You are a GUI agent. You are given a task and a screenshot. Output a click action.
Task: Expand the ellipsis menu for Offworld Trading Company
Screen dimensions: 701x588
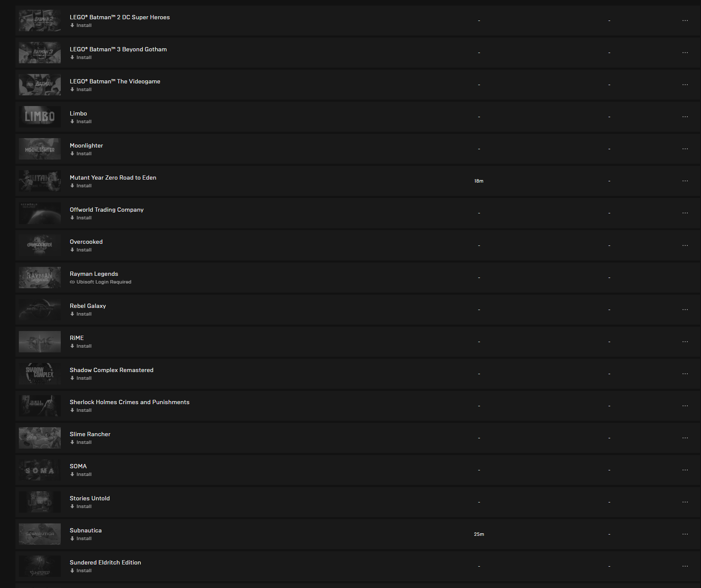point(685,213)
